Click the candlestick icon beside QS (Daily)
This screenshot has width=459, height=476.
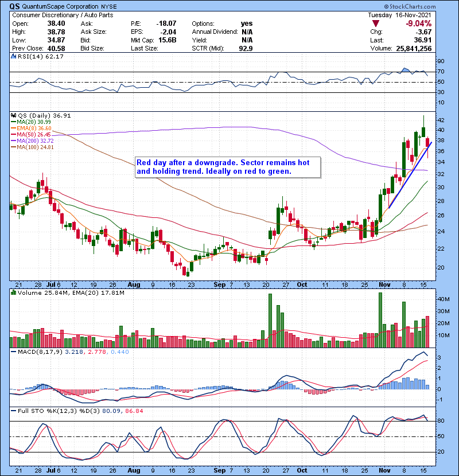click(13, 115)
